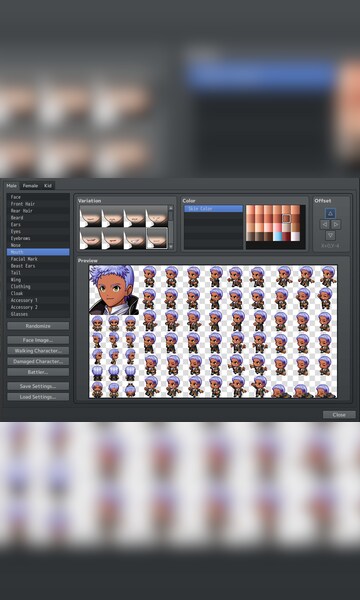Click the currently outlined brown skin swatch
The width and height of the screenshot is (360, 600).
(287, 218)
